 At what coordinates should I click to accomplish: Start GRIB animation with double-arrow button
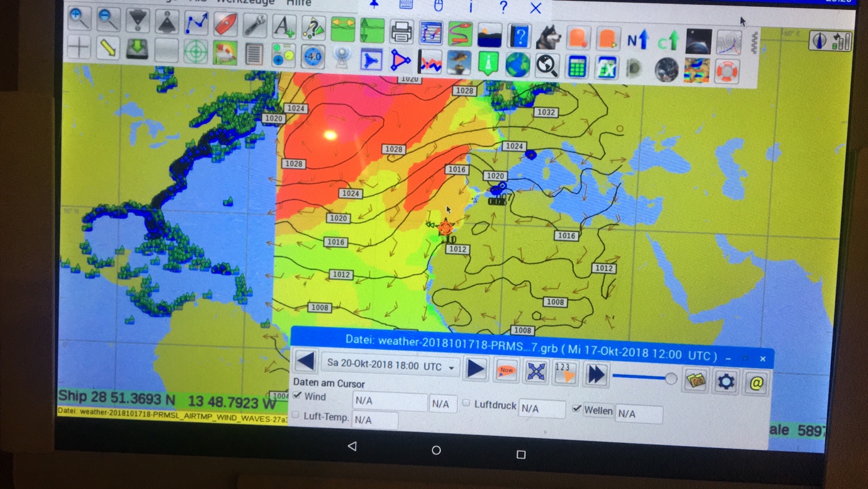point(596,375)
